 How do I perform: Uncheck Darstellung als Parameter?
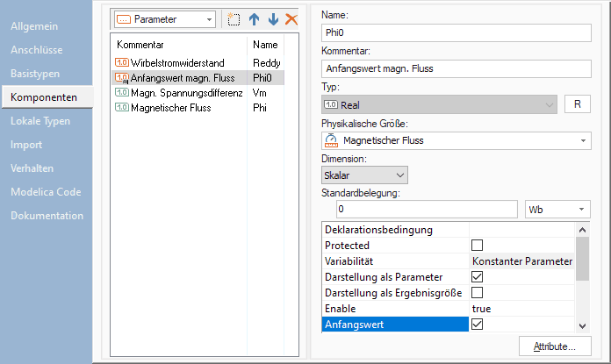(478, 277)
